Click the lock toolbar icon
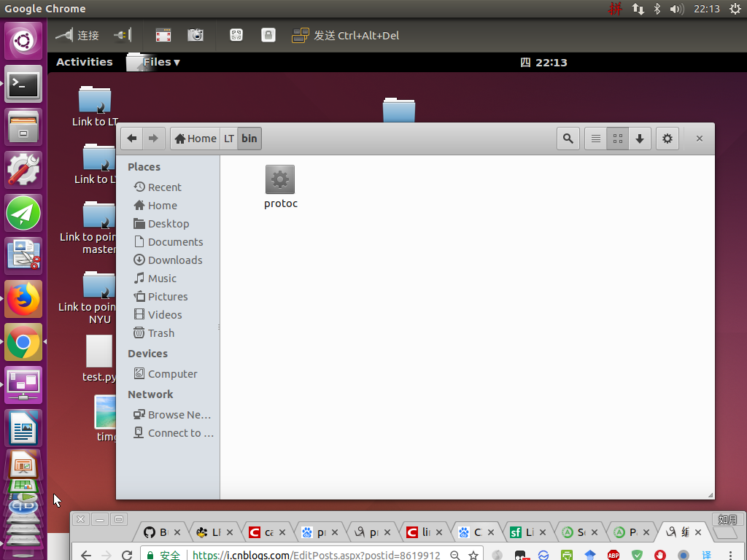 268,35
